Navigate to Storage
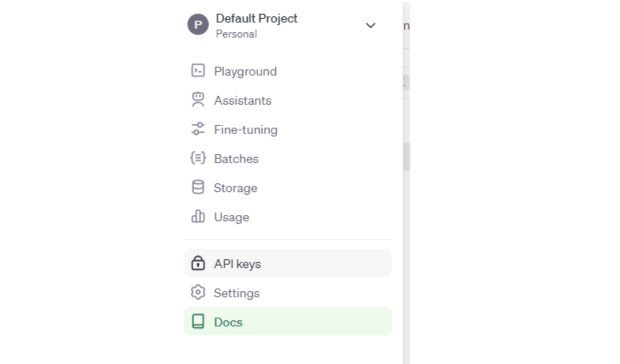The image size is (620, 364). click(x=235, y=188)
